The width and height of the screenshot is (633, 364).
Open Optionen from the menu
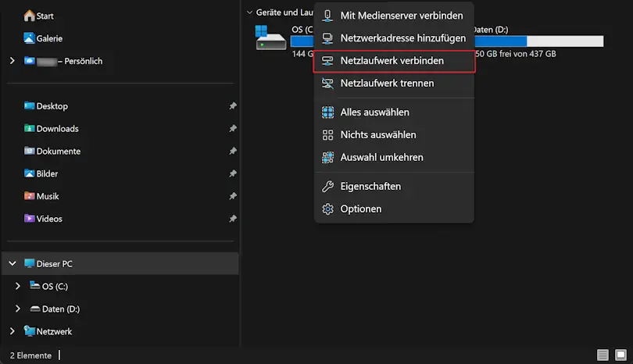coord(394,209)
